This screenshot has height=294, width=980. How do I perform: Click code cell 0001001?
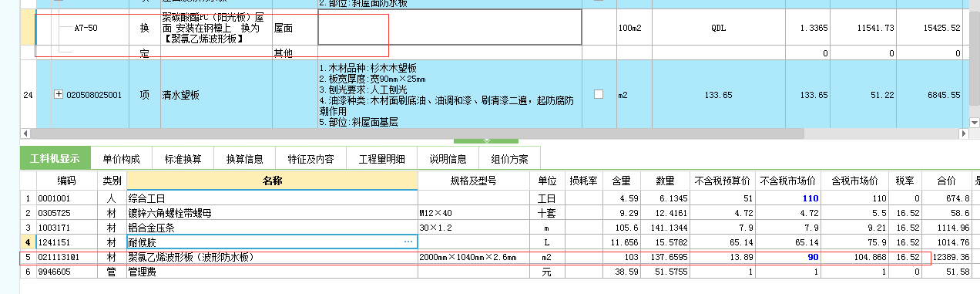tap(67, 199)
